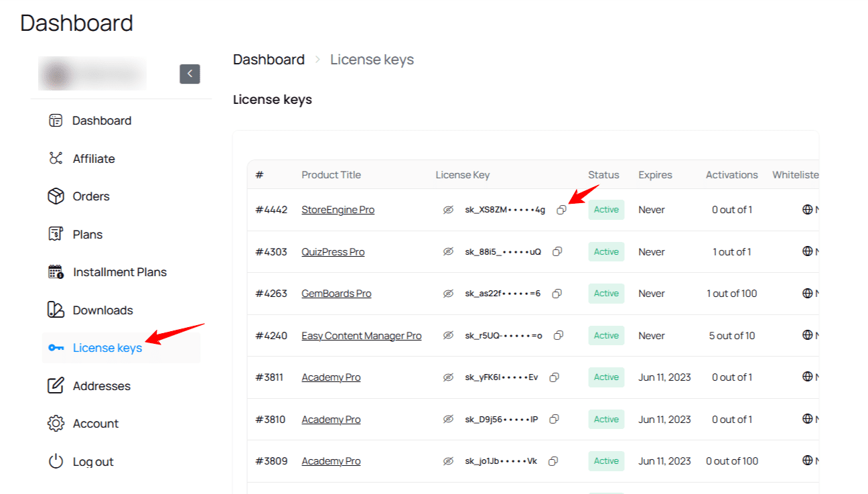Click the Active status badge for order #3809
The height and width of the screenshot is (494, 868).
(606, 461)
